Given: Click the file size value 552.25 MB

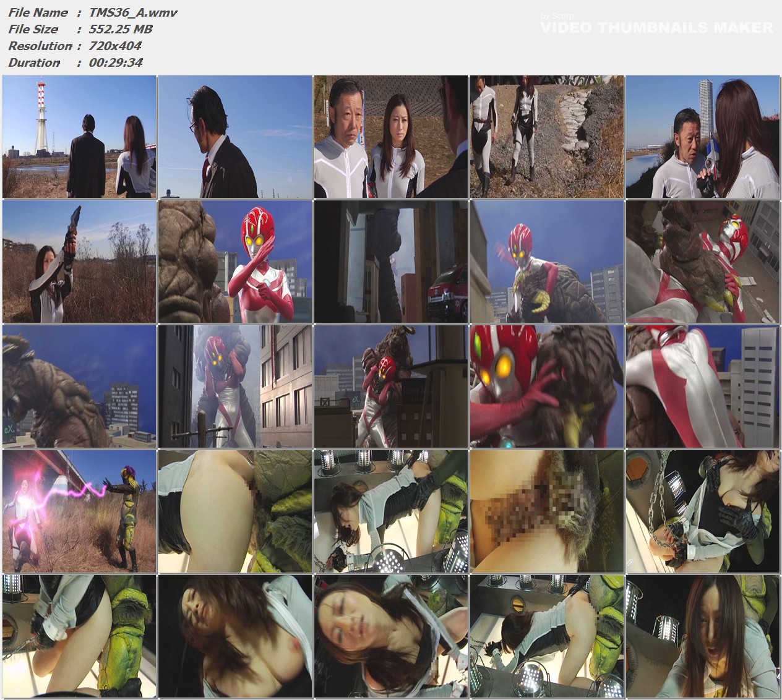Looking at the screenshot, I should pos(121,29).
